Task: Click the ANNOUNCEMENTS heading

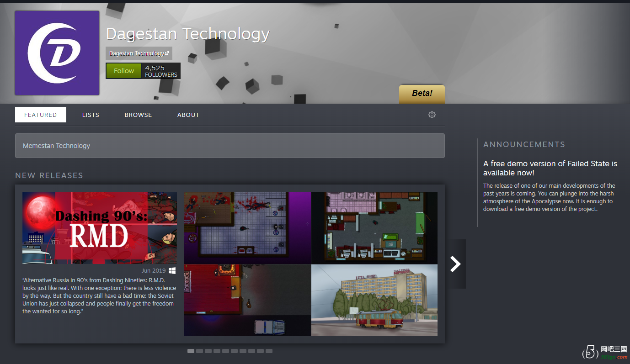Action: pyautogui.click(x=524, y=144)
